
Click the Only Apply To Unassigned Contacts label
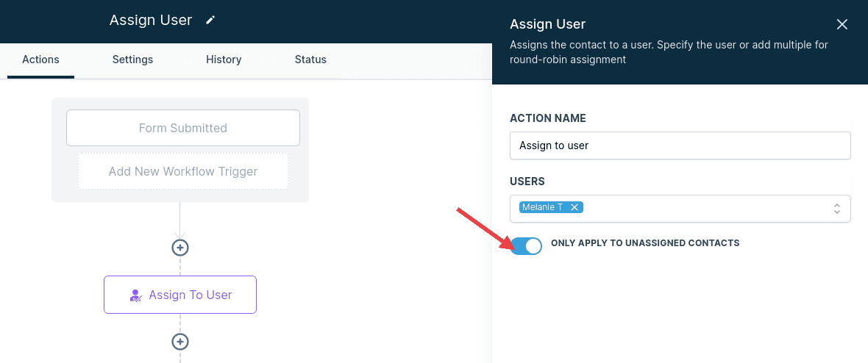(x=645, y=243)
